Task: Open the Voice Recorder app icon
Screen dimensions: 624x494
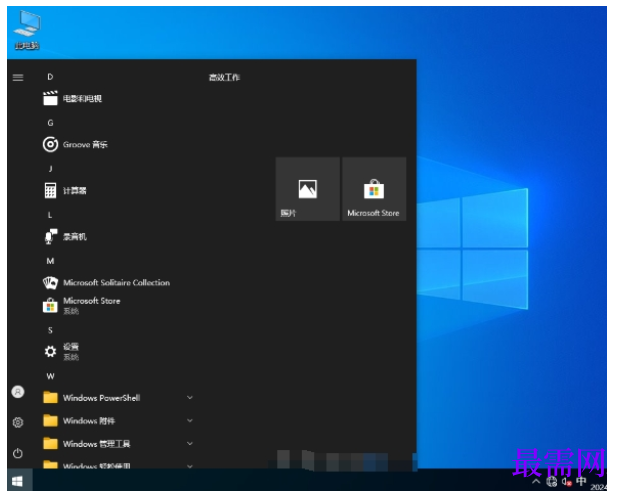Action: point(50,236)
